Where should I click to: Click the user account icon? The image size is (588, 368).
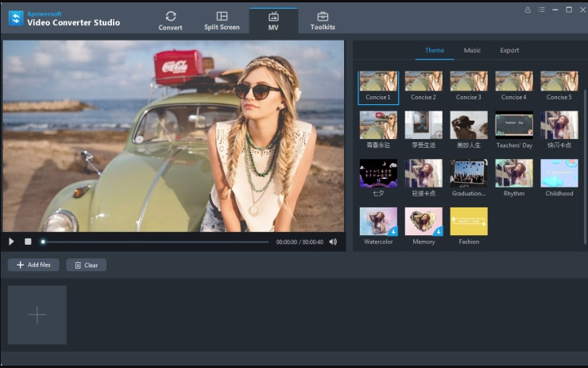(x=528, y=10)
